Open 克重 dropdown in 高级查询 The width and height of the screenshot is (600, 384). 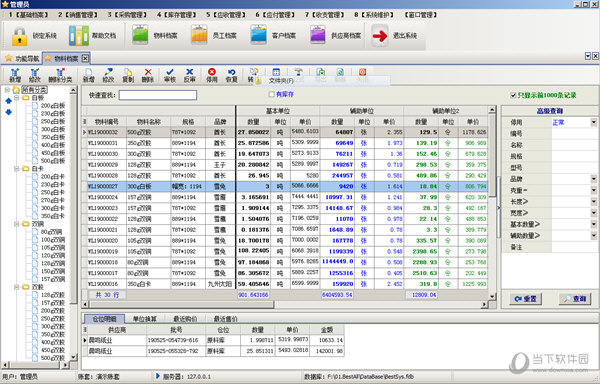[x=593, y=190]
